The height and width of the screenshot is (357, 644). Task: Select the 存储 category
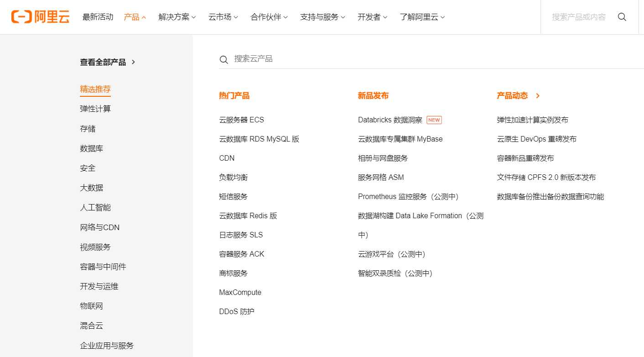point(88,129)
